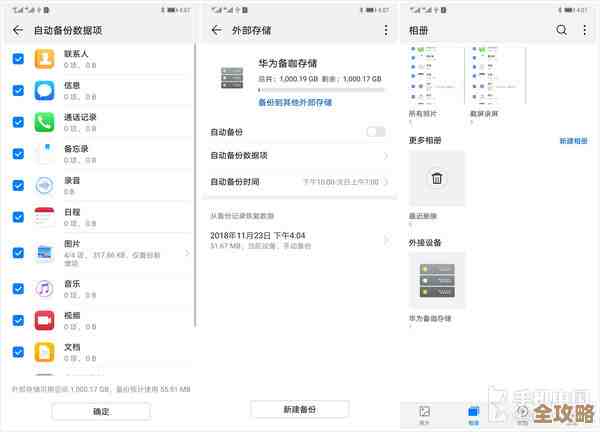Click the storage usage progress bar
The width and height of the screenshot is (600, 432).
321,90
